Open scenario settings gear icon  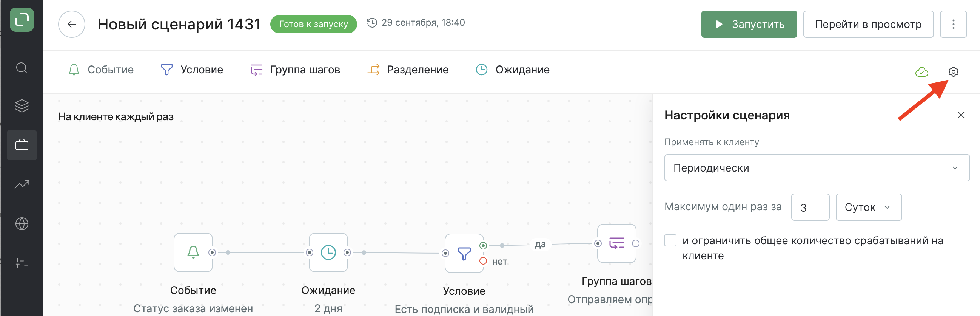coord(953,71)
